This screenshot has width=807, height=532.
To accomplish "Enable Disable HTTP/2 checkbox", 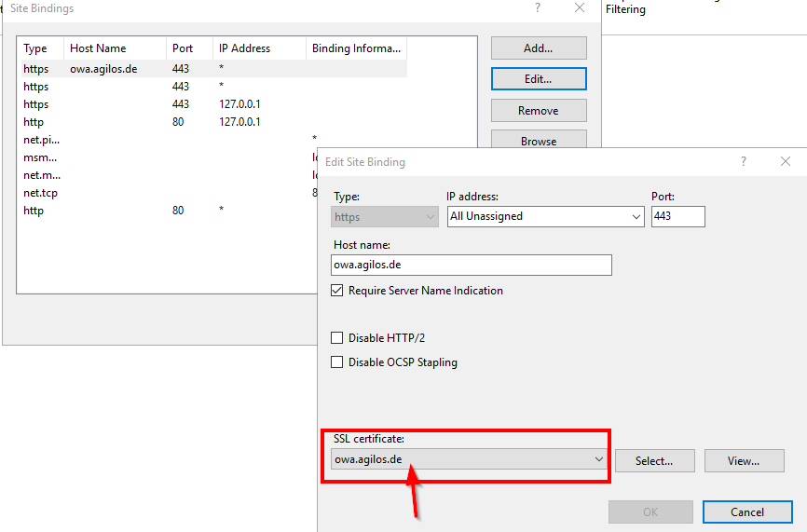I will click(x=337, y=338).
